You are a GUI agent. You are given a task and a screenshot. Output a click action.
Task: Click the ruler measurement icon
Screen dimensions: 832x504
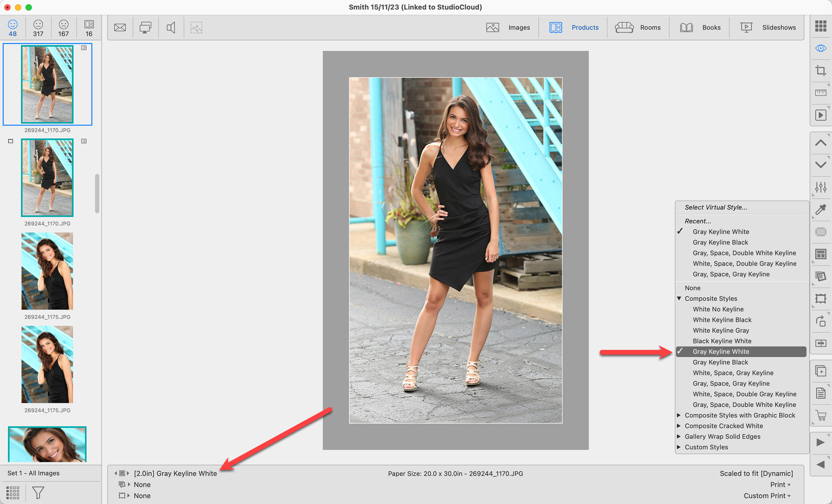[820, 92]
